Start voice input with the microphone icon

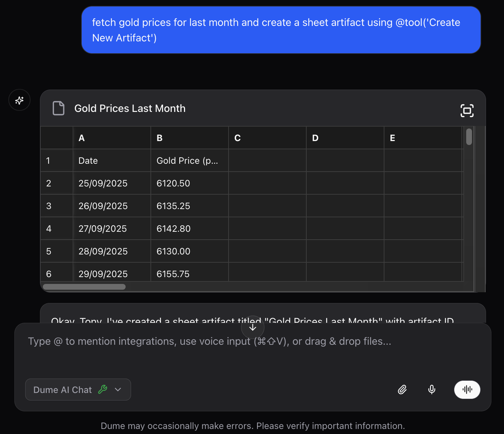(x=432, y=390)
